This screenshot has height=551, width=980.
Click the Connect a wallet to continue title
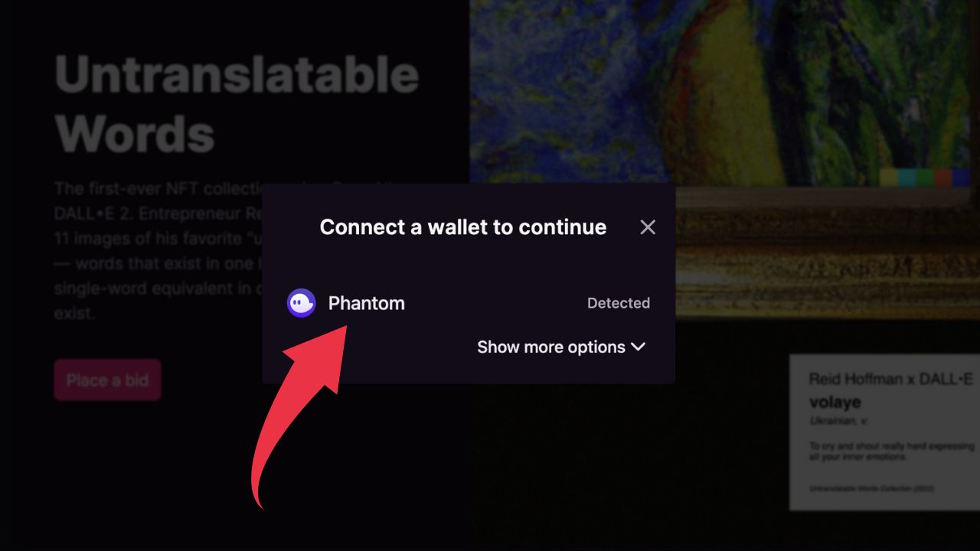[463, 227]
